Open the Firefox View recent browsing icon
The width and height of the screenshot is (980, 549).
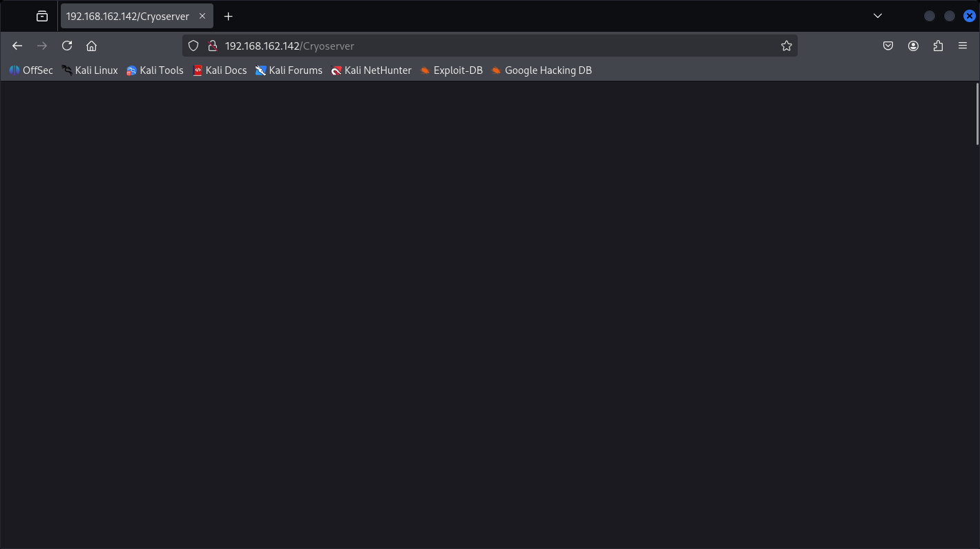pyautogui.click(x=42, y=16)
